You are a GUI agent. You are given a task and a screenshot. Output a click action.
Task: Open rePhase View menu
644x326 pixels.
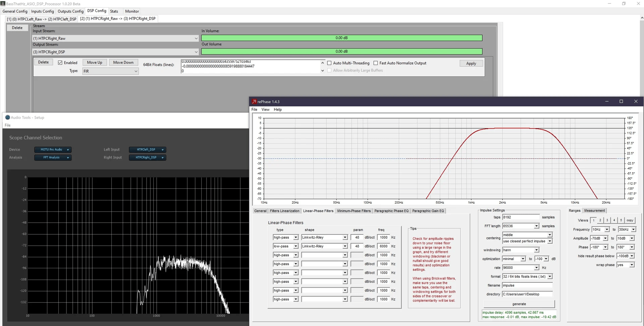pyautogui.click(x=265, y=109)
